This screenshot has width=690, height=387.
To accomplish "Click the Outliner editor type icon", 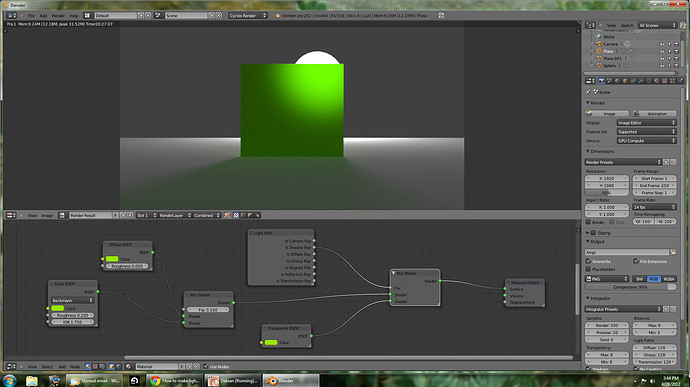I will (x=590, y=26).
